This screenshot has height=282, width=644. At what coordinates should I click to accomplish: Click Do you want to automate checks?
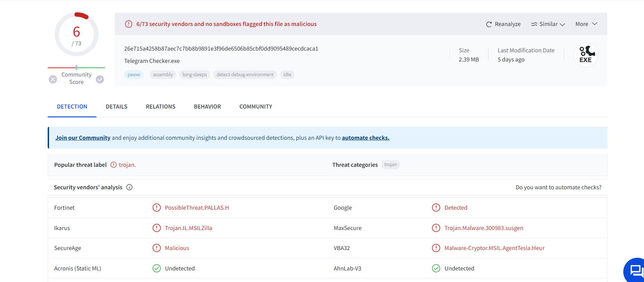[558, 187]
